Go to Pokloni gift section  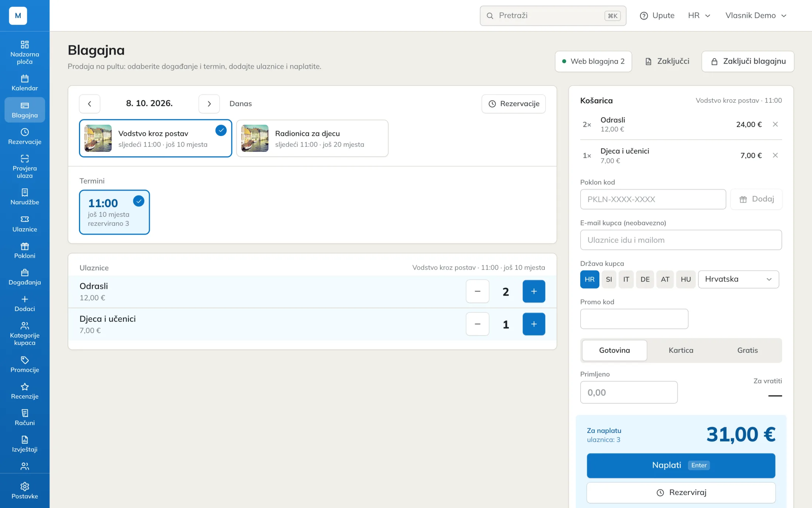click(25, 251)
